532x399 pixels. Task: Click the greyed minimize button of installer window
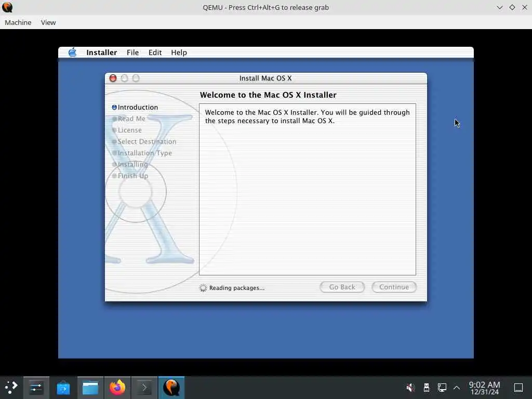125,78
